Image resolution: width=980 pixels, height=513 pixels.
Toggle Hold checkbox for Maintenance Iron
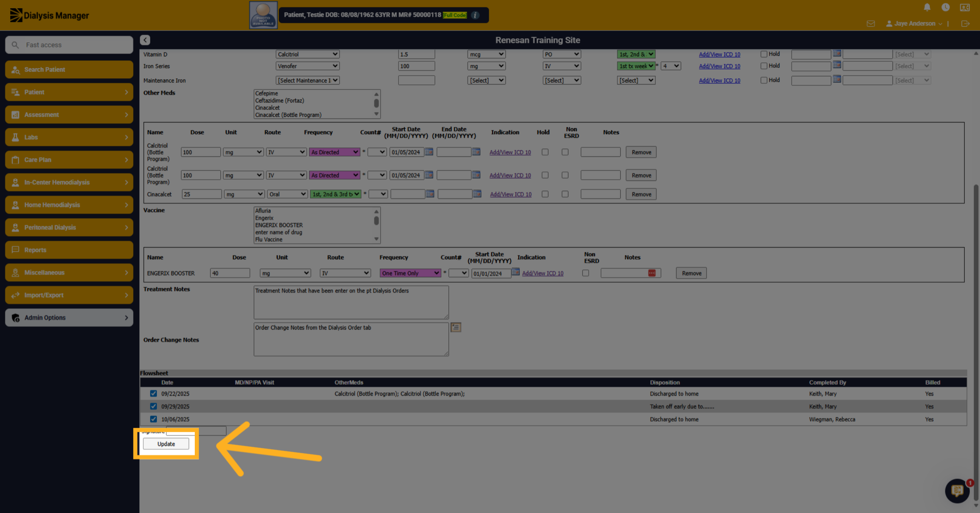(764, 80)
